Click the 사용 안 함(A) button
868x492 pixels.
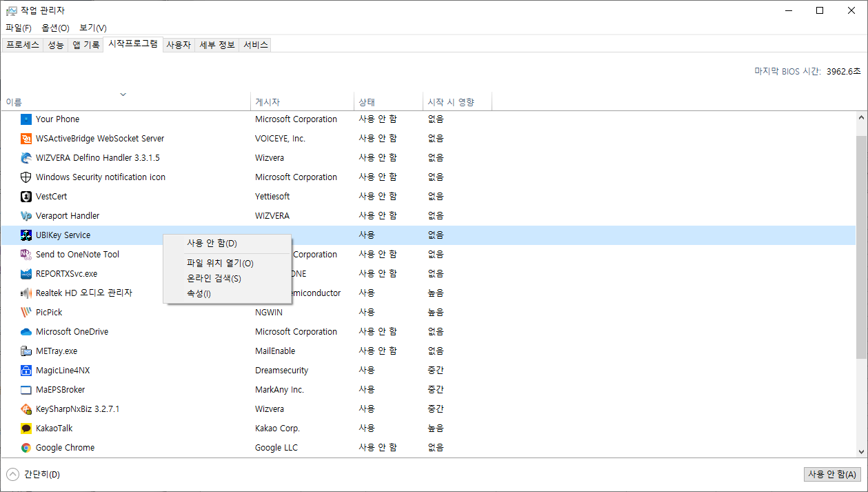(832, 475)
